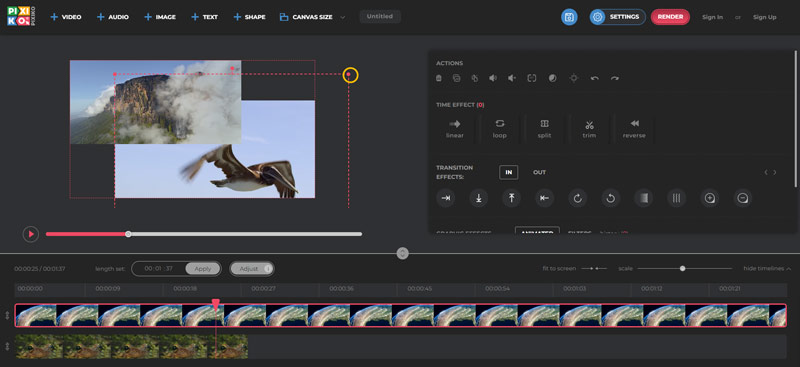Open SETTINGS
The image size is (800, 367).
617,17
